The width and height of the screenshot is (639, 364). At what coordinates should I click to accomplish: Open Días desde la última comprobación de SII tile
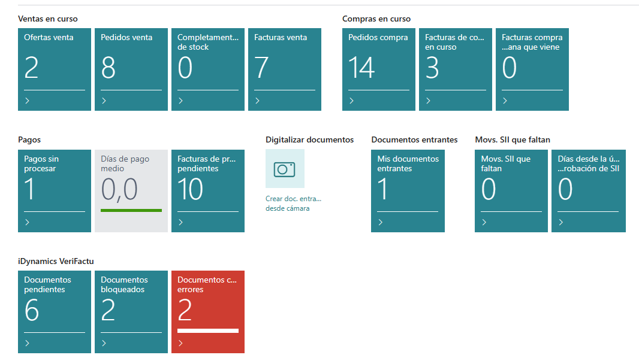click(589, 190)
